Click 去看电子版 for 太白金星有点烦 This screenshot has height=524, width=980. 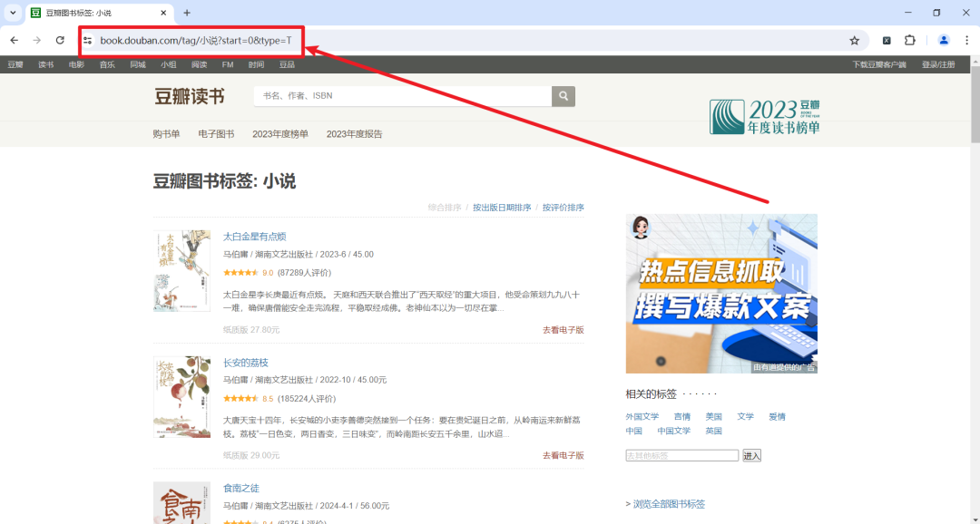563,330
